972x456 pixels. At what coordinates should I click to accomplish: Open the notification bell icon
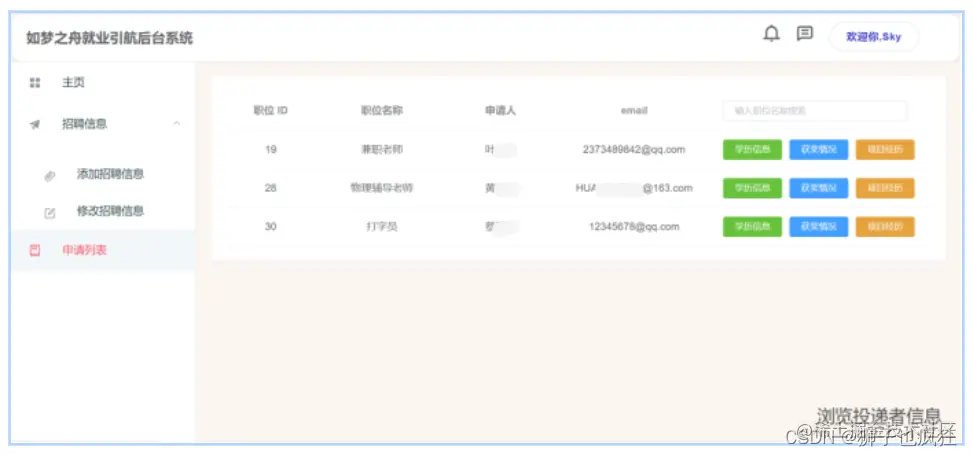771,33
